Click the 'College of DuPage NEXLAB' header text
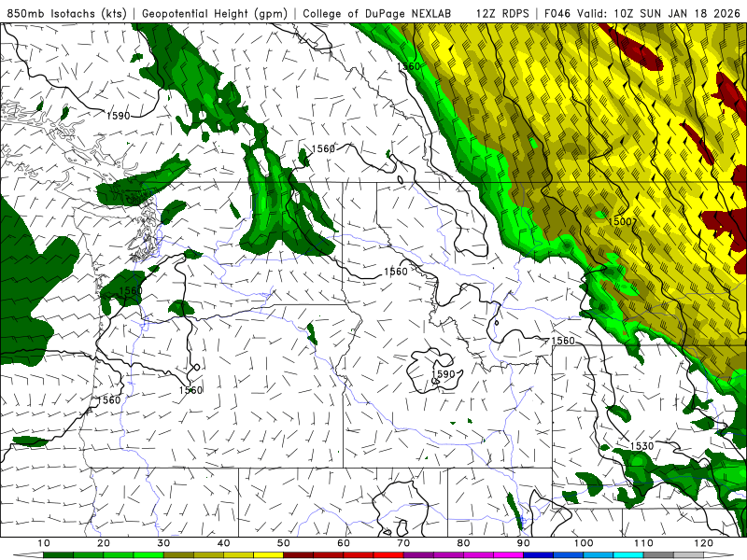747x560 pixels. tap(376, 13)
